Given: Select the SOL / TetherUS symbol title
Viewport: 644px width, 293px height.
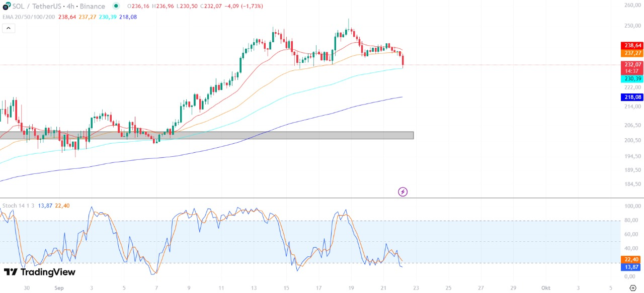Looking at the screenshot, I should point(37,7).
